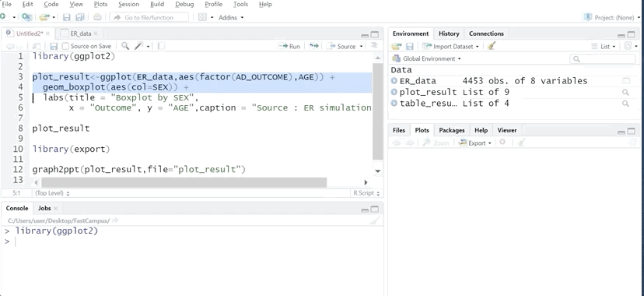Screen dimensions: 644x296
Task: Click the open file folder icon
Action: [x=44, y=17]
